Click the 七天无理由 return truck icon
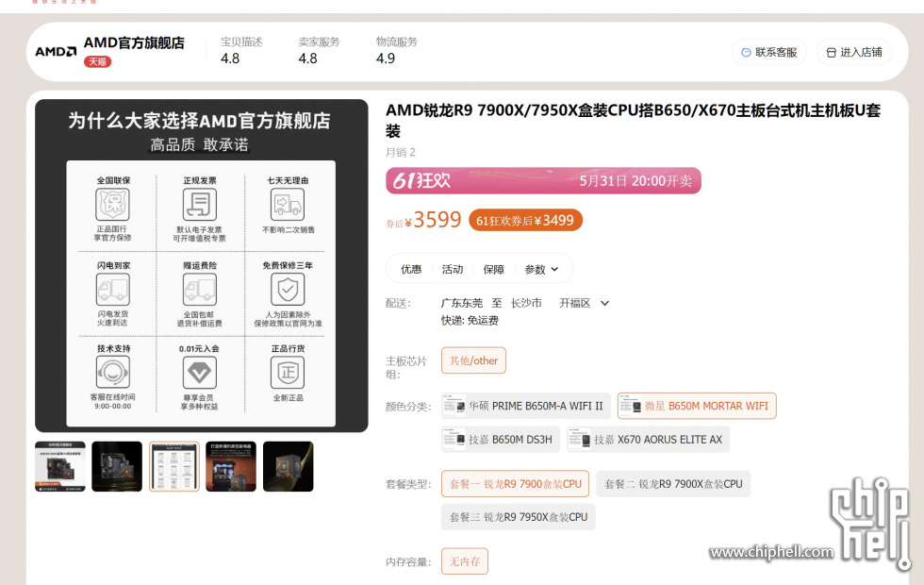This screenshot has height=585, width=924. (287, 206)
